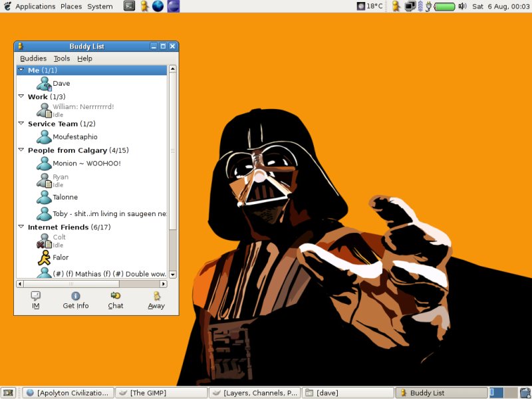This screenshot has height=399, width=532.
Task: Click the IM speech bubble button
Action: [35, 300]
